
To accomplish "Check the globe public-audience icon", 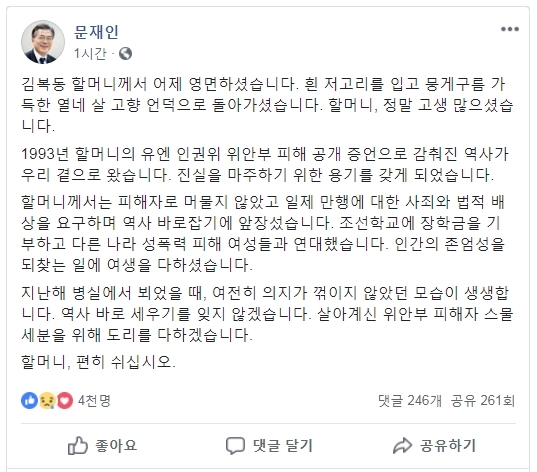I will click(125, 53).
